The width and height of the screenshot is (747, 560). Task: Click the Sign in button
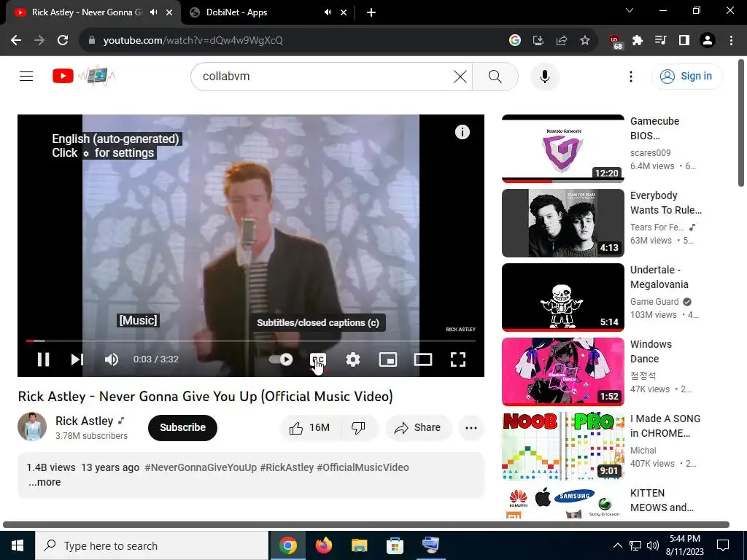[x=687, y=76]
